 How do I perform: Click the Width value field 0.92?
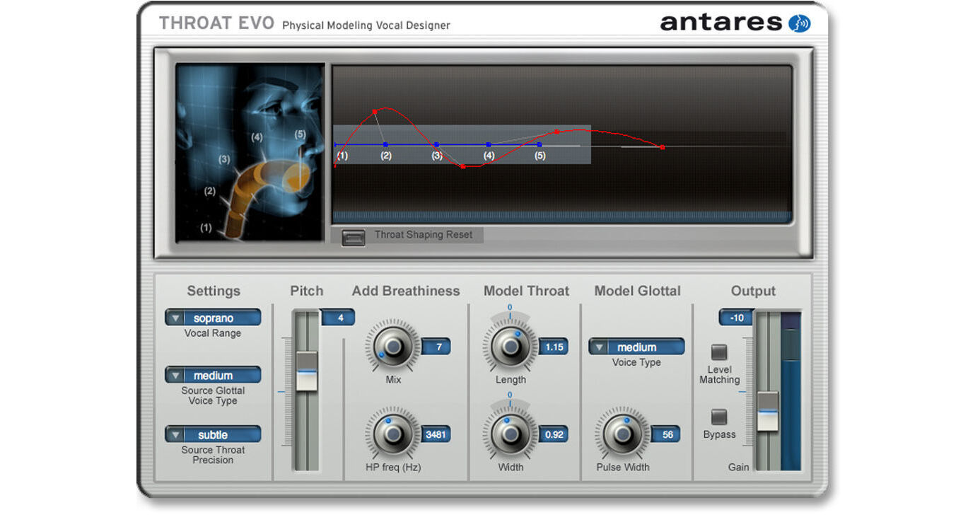pos(554,434)
